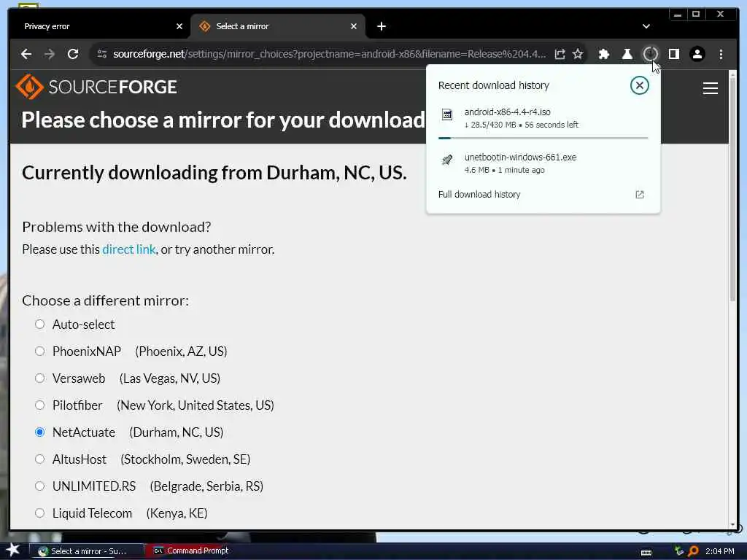This screenshot has height=560, width=747.
Task: Click the network tray icon
Action: coord(679,551)
